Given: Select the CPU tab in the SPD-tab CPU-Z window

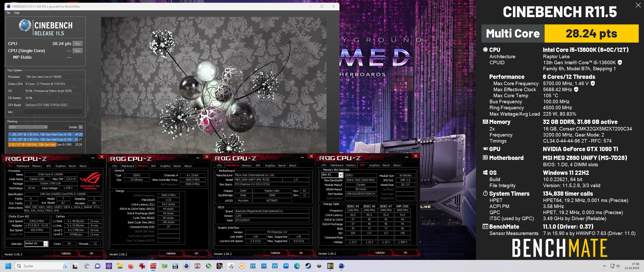Looking at the screenshot, I should [x=324, y=165].
